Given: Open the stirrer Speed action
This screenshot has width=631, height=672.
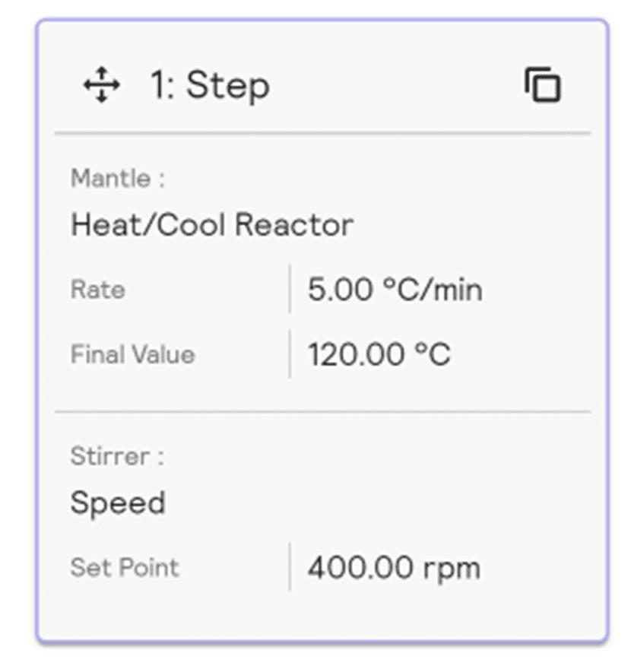Looking at the screenshot, I should (118, 503).
